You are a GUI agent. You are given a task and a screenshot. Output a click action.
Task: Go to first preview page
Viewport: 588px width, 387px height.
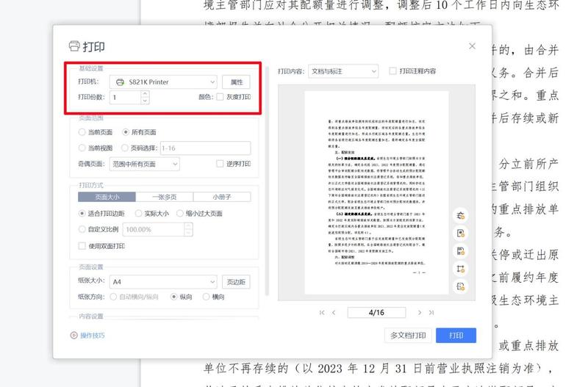[x=322, y=312]
